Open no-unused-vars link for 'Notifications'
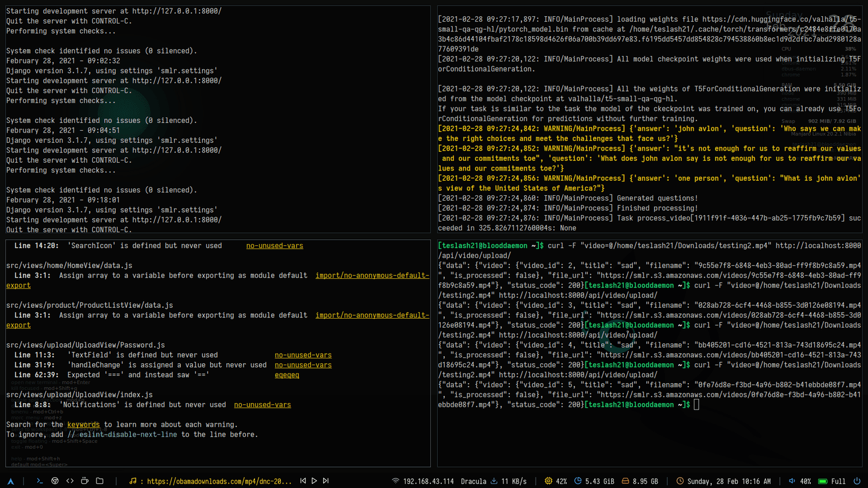Screen dimensions: 868x488 click(262, 405)
